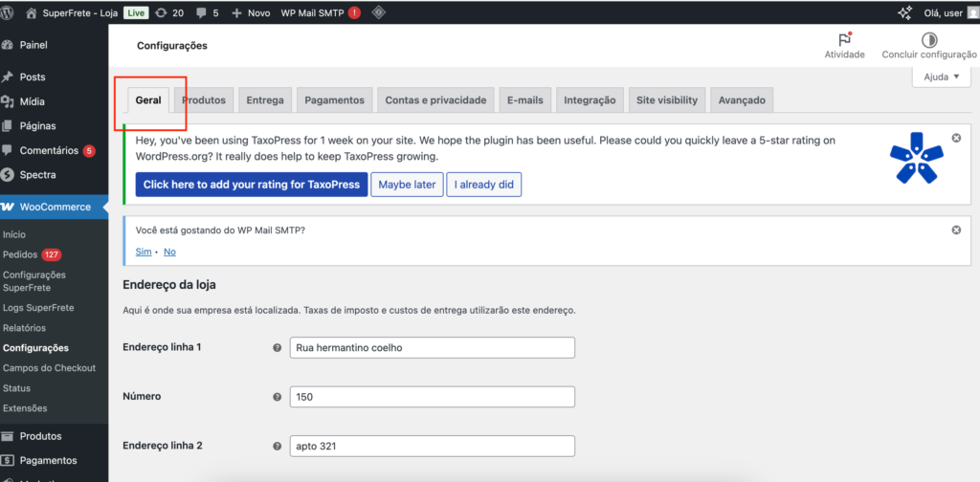Screen dimensions: 980x482
Task: Open Pedidos with 127 badge
Action: (x=32, y=254)
